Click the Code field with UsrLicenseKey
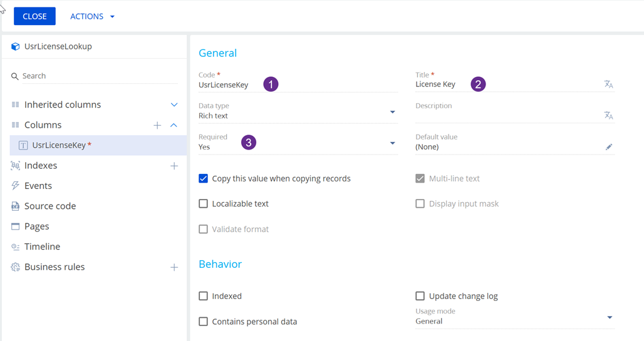644x341 pixels. [298, 85]
